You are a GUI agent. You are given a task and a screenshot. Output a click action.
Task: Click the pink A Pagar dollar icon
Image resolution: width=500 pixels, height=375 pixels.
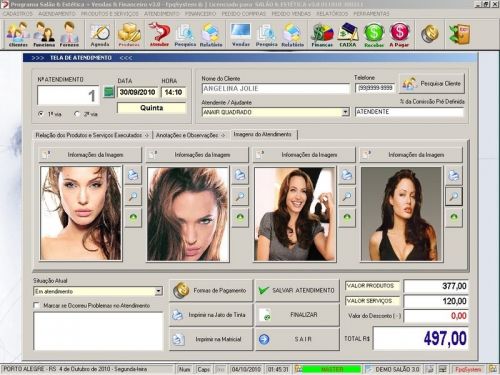399,34
